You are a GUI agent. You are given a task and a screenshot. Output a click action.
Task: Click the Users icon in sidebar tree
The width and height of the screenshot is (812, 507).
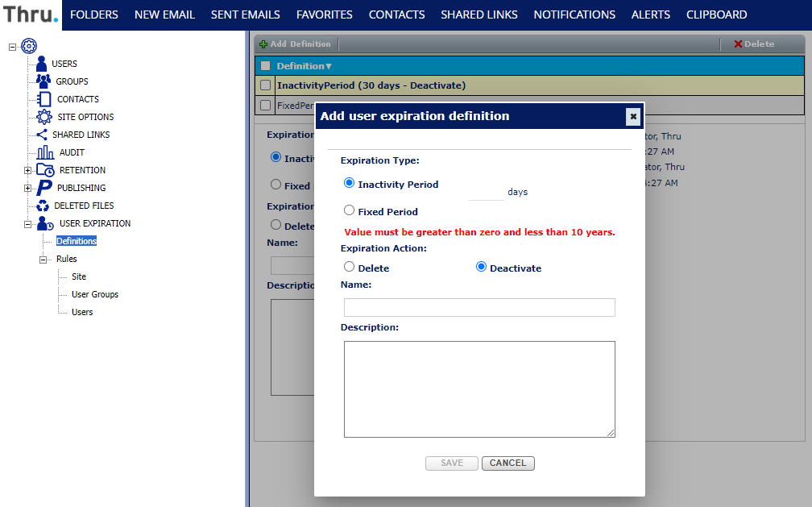coord(42,64)
